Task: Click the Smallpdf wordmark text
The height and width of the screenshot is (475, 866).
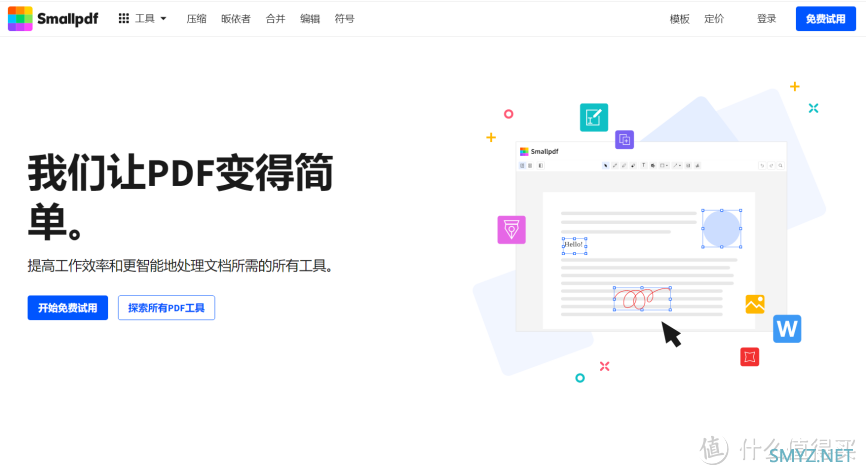Action: (x=67, y=19)
